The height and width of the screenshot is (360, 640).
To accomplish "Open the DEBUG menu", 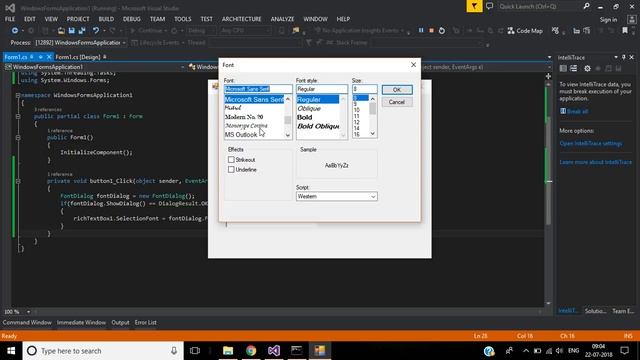I will click(131, 19).
